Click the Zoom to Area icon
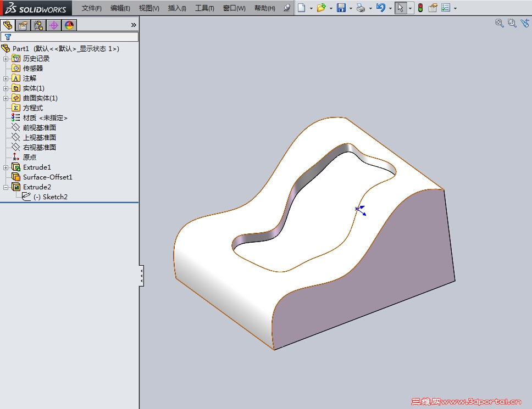The height and width of the screenshot is (409, 532). click(x=512, y=23)
